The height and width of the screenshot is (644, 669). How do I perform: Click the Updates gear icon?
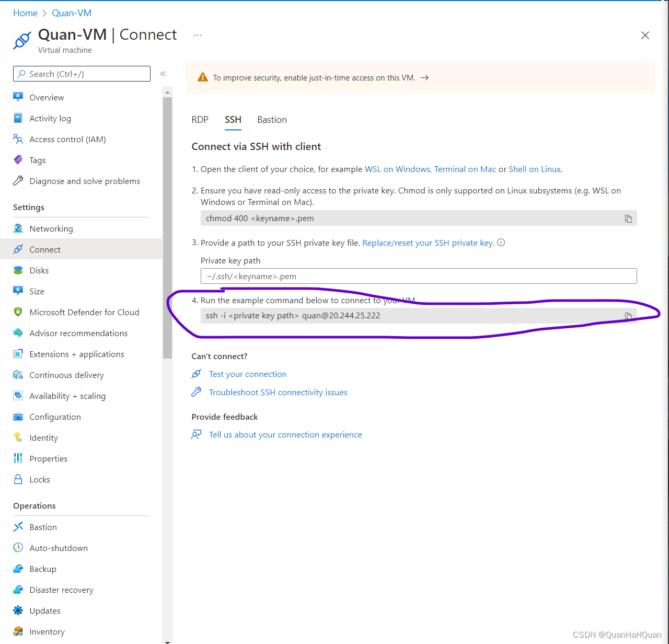tap(18, 611)
